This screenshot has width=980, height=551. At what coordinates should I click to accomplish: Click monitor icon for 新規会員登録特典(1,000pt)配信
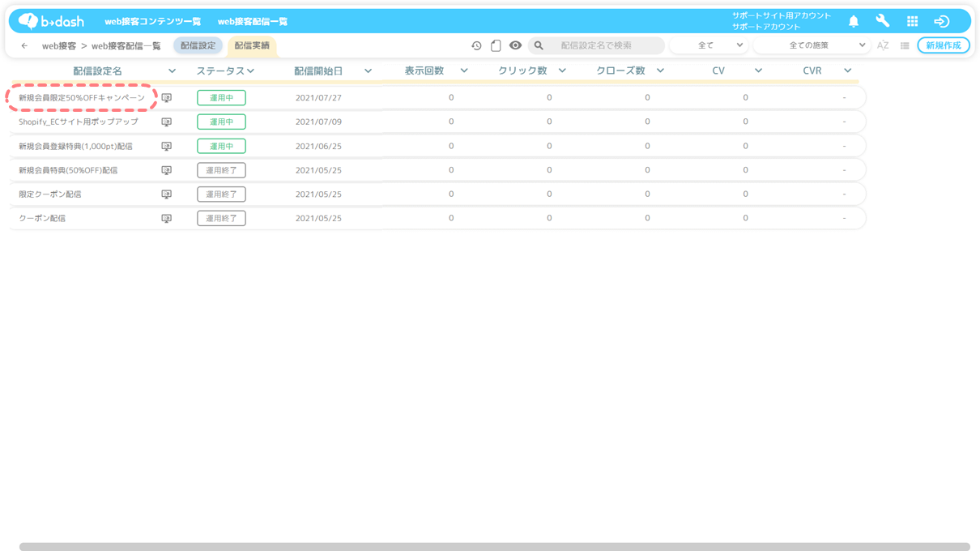click(x=166, y=147)
